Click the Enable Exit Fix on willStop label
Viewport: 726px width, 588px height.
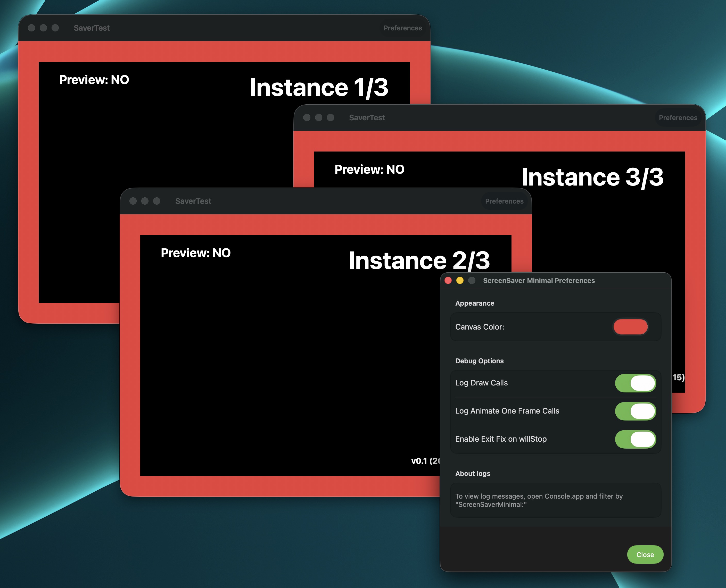coord(501,439)
